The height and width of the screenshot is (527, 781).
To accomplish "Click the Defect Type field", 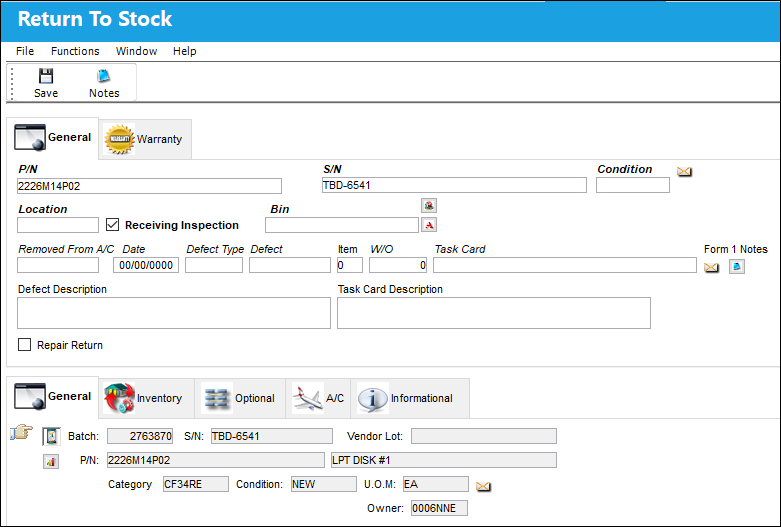I will tap(214, 265).
